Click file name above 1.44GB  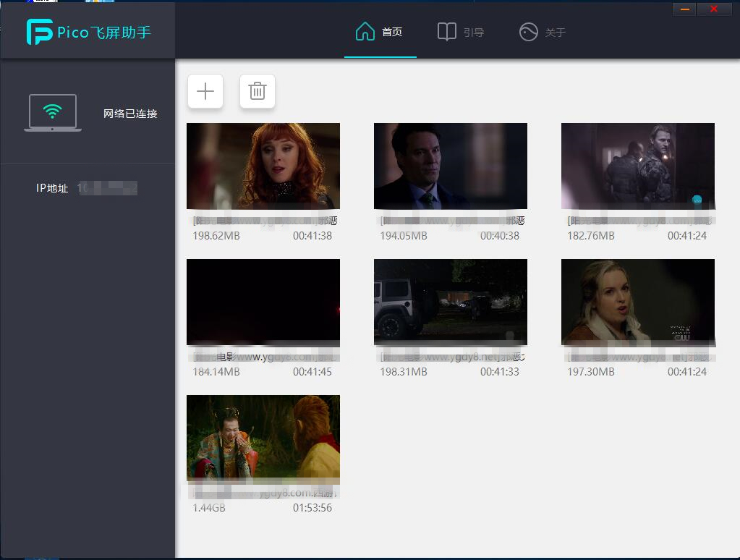(265, 493)
